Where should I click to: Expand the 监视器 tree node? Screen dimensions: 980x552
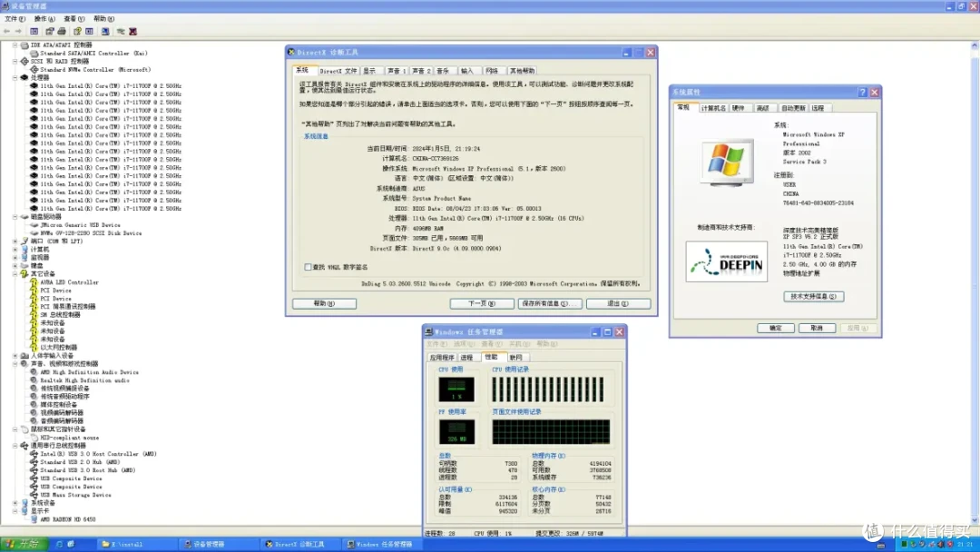tap(15, 258)
